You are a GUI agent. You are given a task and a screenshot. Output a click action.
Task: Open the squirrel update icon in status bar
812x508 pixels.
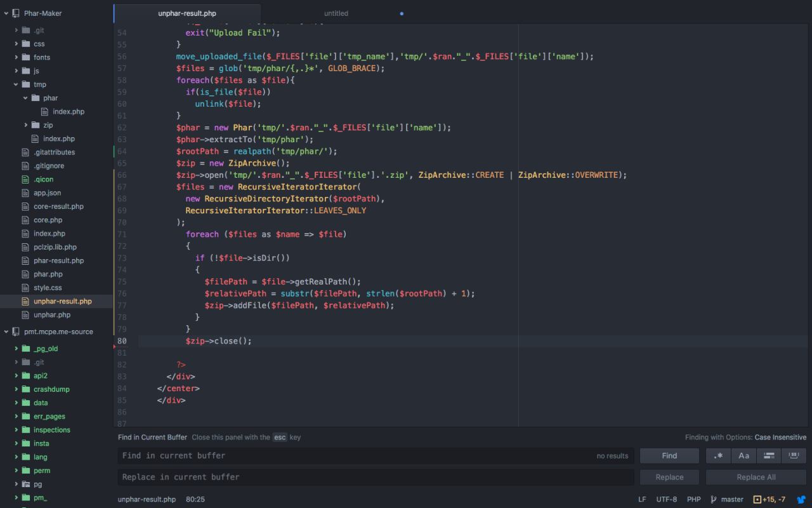[x=801, y=500]
